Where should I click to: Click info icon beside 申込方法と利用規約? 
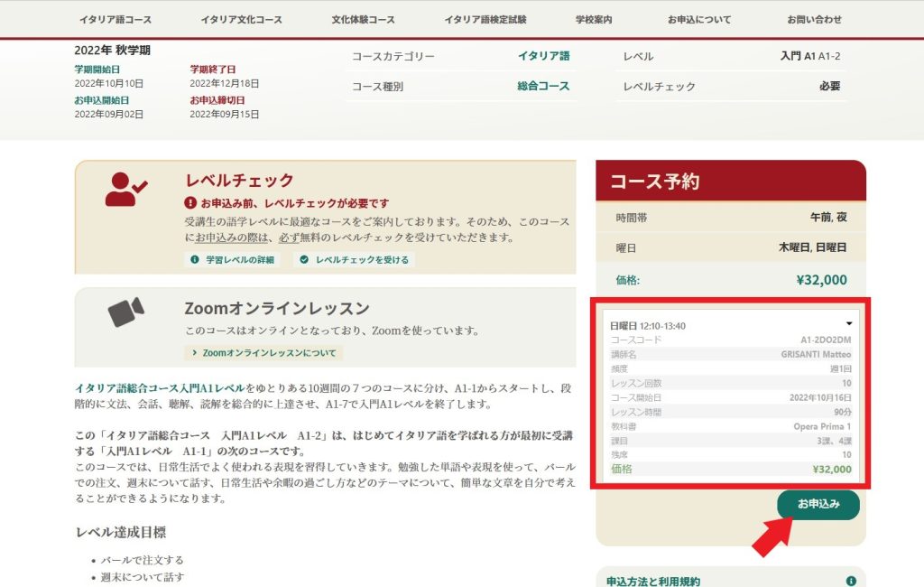click(850, 581)
